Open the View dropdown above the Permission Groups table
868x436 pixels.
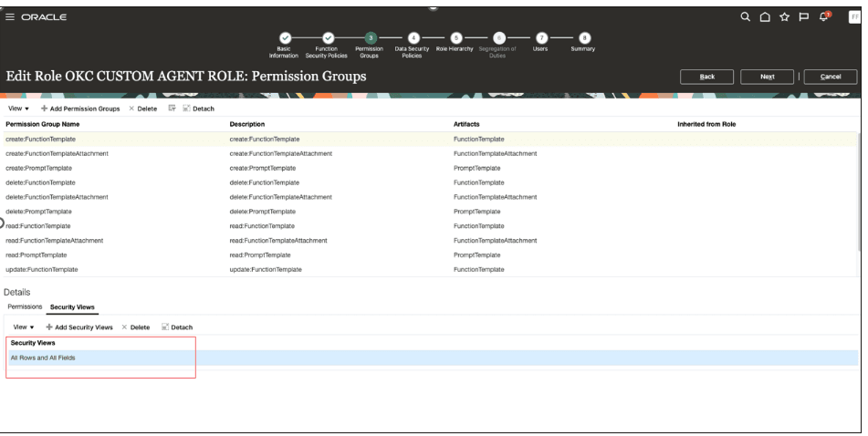coord(18,109)
